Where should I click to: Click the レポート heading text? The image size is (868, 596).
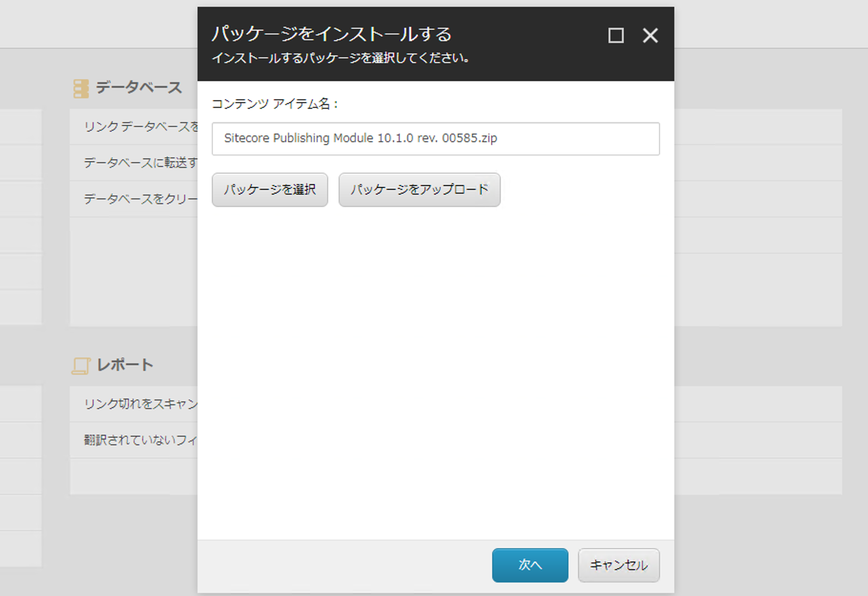(125, 365)
